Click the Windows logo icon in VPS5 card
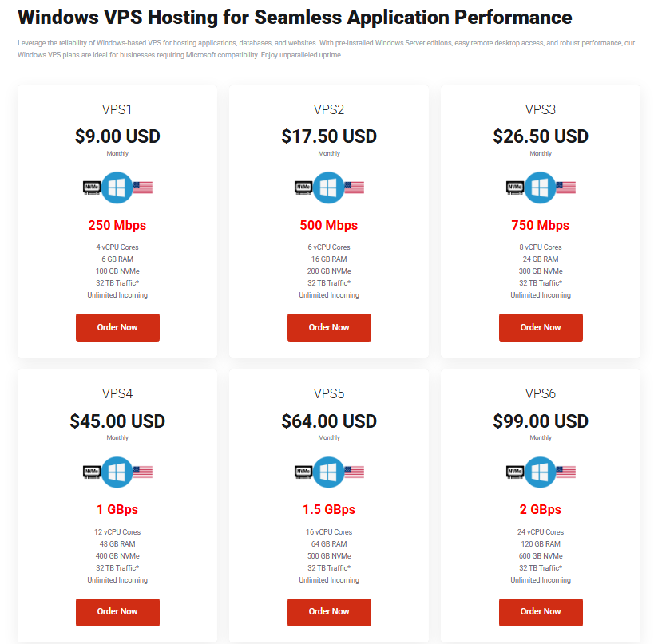 click(329, 472)
